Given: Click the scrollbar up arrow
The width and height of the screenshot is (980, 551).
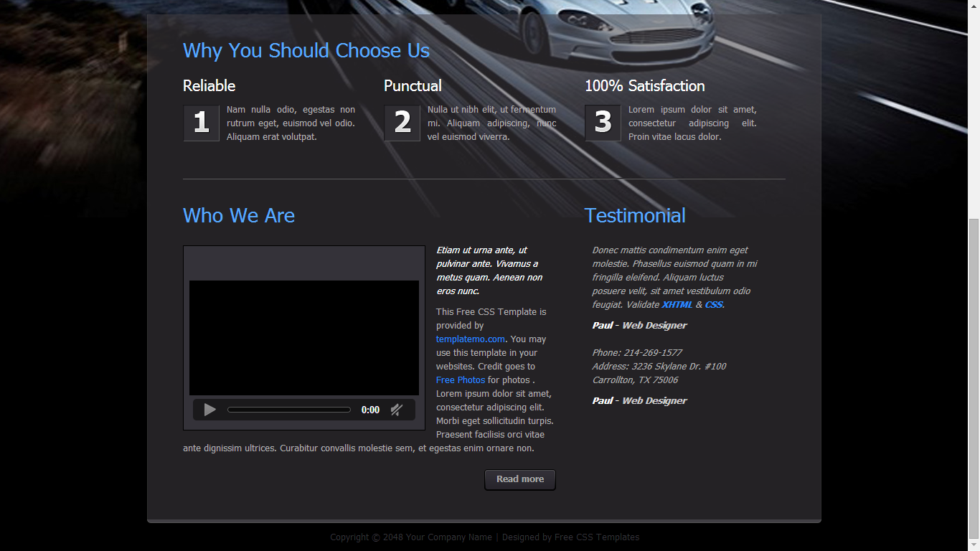Looking at the screenshot, I should point(974,6).
